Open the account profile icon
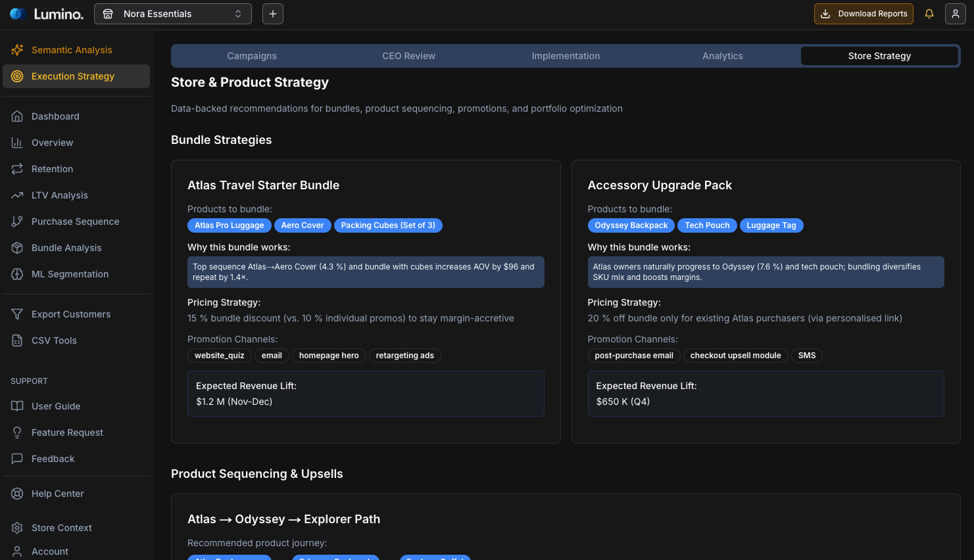This screenshot has width=974, height=560. coord(956,13)
